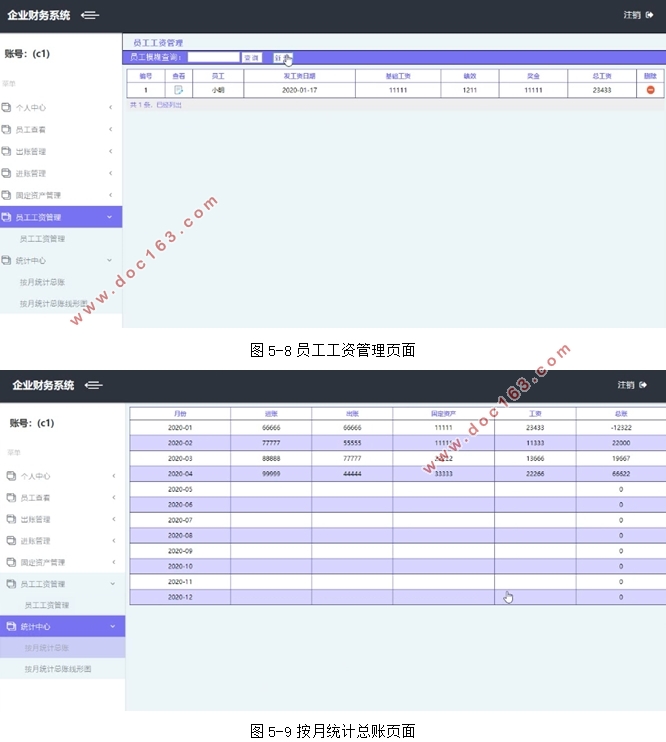Image resolution: width=666 pixels, height=742 pixels.
Task: Open 员工工资管理 submenu item in Figure 5-9
Action: point(47,605)
